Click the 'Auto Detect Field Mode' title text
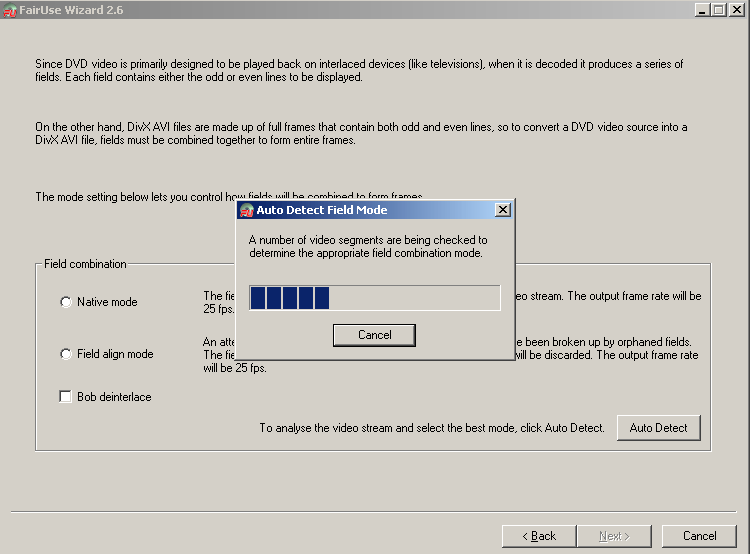Image resolution: width=750 pixels, height=554 pixels. click(322, 210)
